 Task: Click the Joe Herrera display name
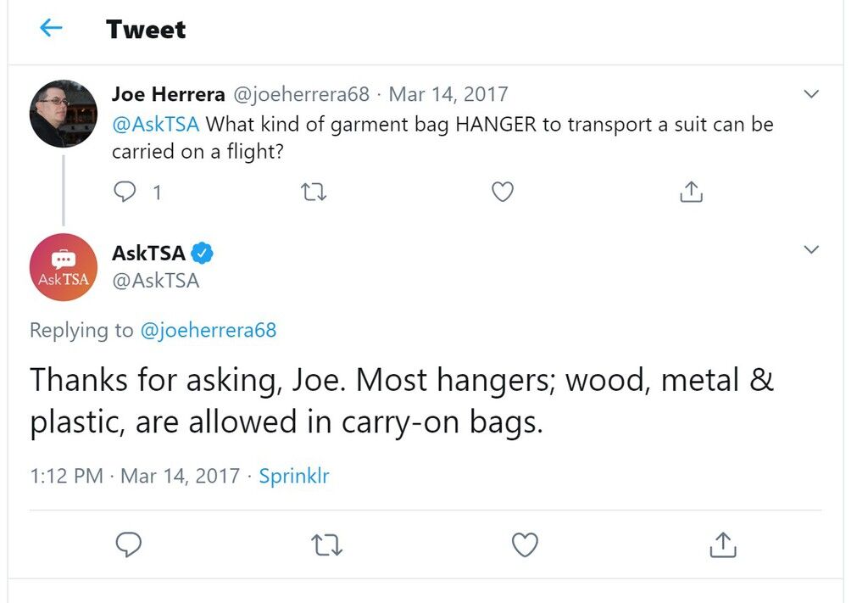click(169, 94)
